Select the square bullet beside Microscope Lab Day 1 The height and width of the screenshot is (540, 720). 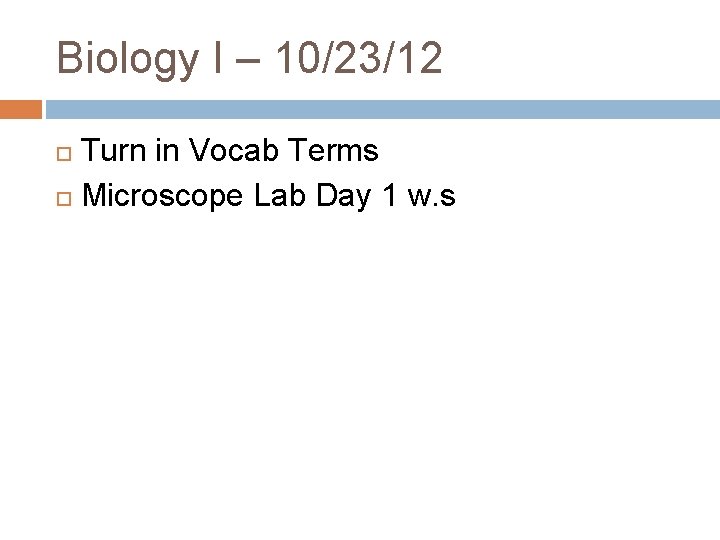click(64, 199)
